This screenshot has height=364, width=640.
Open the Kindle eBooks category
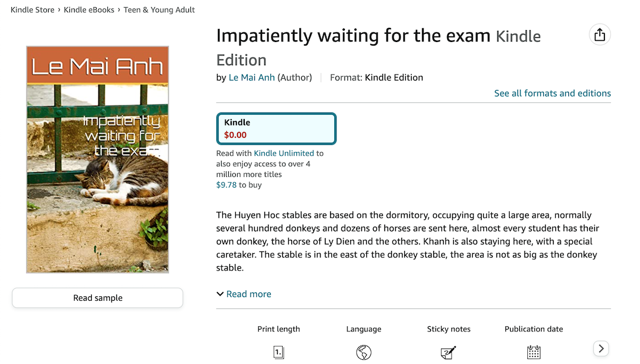coord(89,9)
